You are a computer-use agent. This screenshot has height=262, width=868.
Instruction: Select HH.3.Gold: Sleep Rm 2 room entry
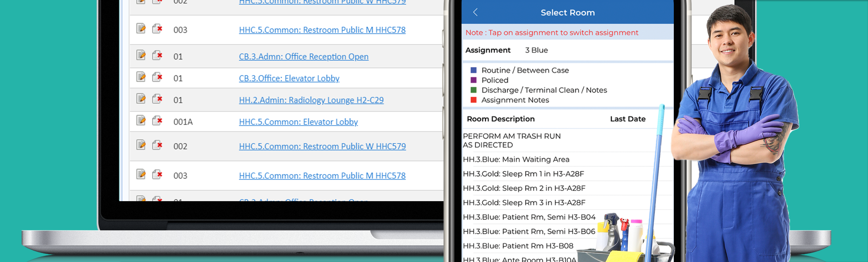tap(524, 188)
